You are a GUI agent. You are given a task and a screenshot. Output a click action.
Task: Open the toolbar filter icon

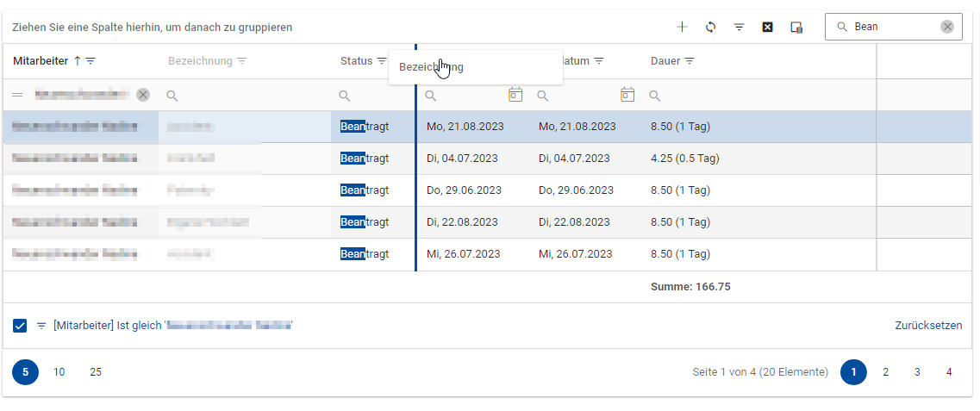pyautogui.click(x=739, y=27)
